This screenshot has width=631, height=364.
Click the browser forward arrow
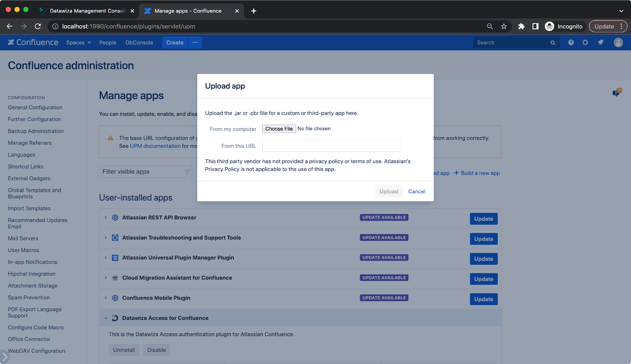pyautogui.click(x=24, y=26)
